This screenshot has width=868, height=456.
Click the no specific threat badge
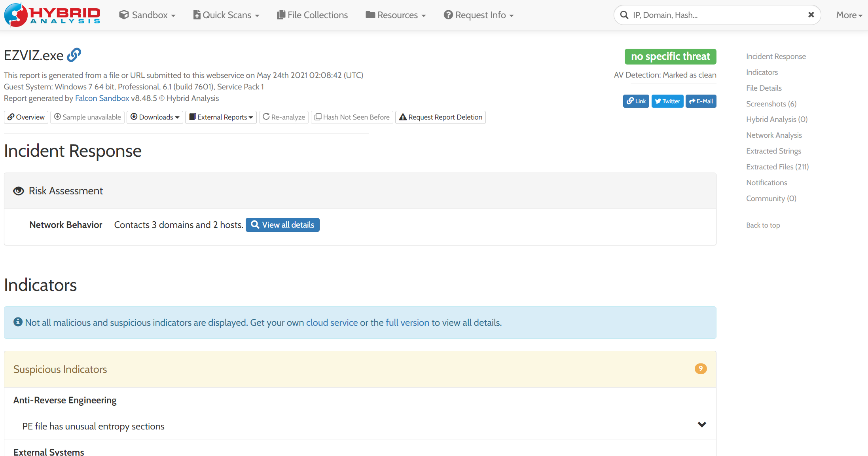coord(670,57)
